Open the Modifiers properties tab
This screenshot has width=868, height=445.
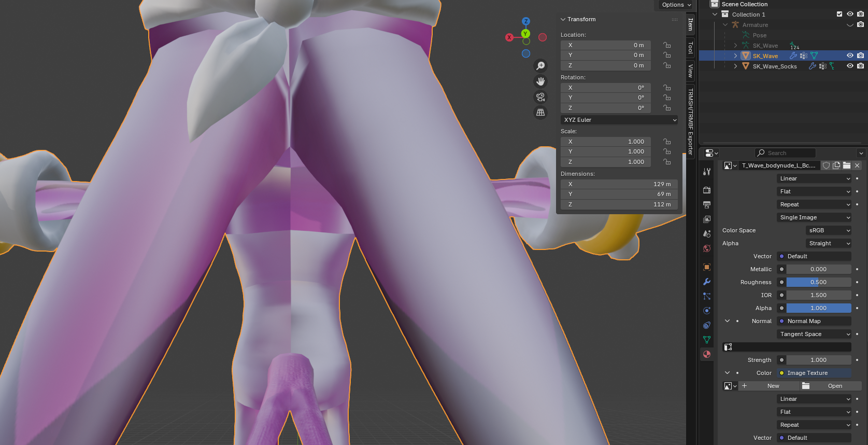tap(707, 282)
